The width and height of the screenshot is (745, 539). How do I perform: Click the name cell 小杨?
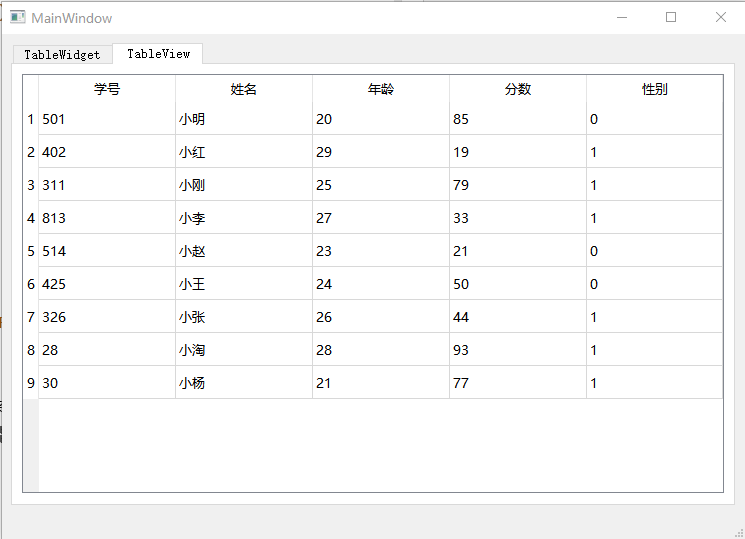click(244, 383)
